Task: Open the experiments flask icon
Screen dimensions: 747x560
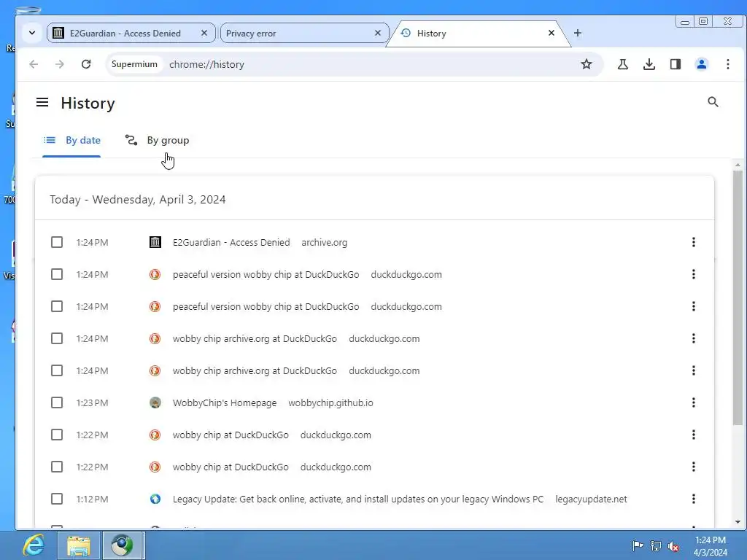Action: pos(623,64)
